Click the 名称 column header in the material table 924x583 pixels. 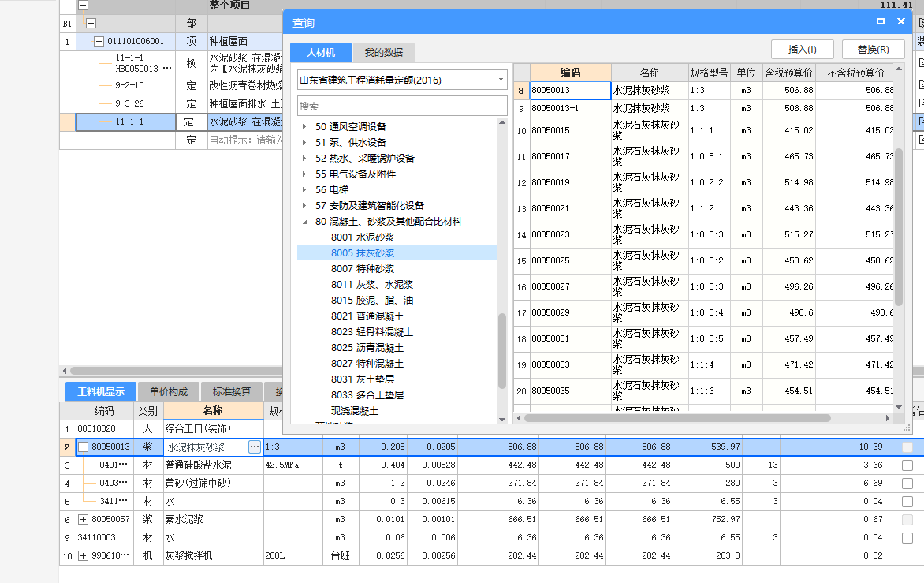pos(213,411)
